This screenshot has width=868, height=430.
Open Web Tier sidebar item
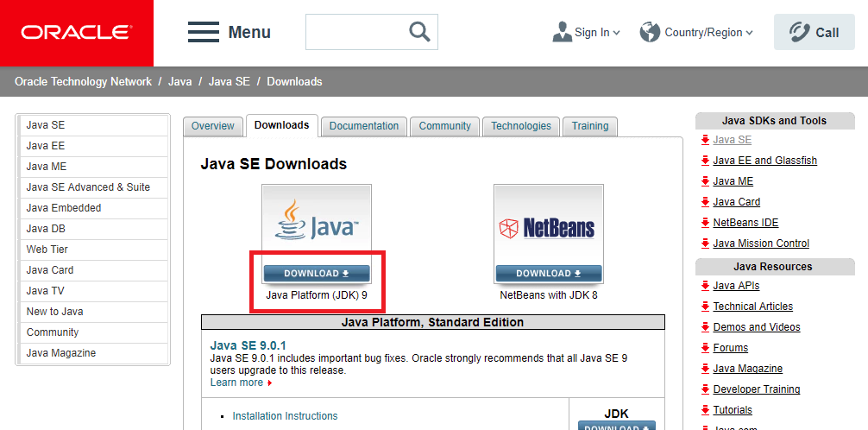coord(93,250)
